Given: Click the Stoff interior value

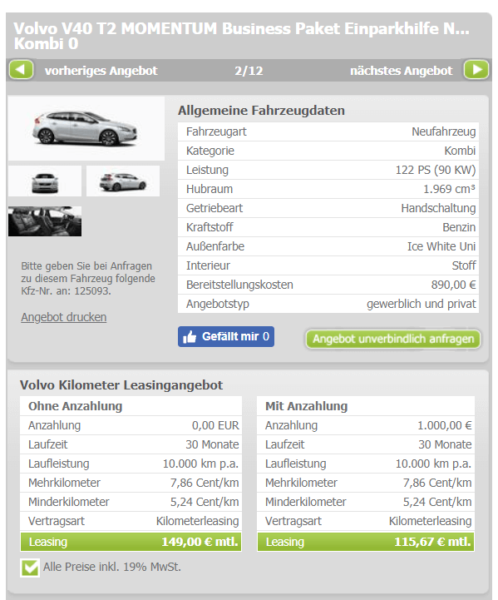Looking at the screenshot, I should click(464, 266).
